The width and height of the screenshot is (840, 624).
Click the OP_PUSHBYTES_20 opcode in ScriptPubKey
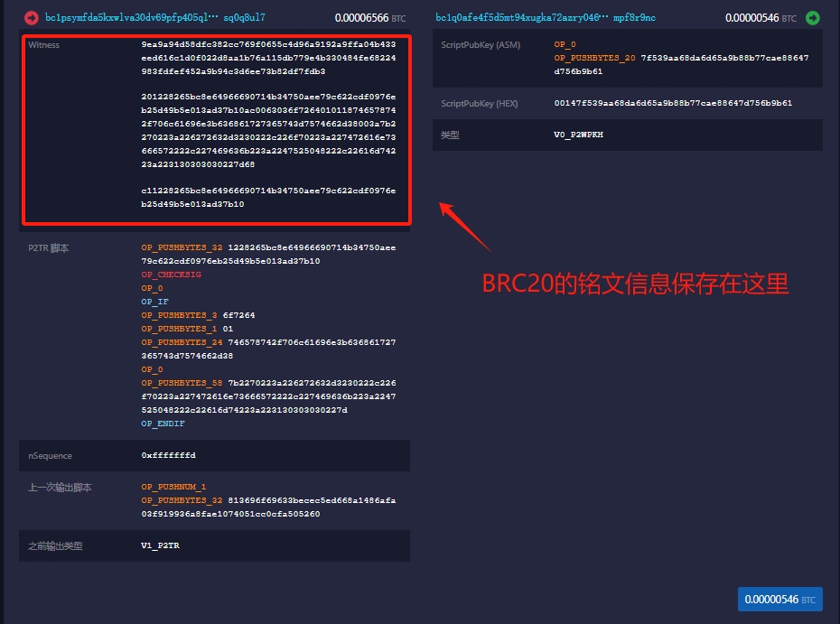pos(594,58)
